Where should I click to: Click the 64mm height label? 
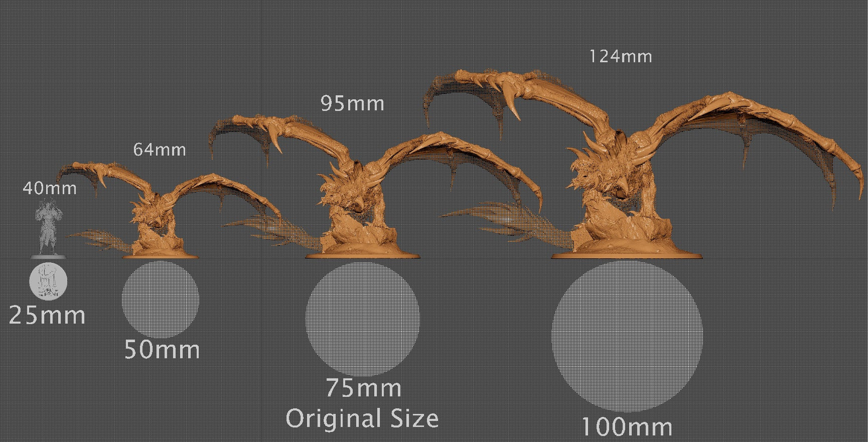click(160, 150)
